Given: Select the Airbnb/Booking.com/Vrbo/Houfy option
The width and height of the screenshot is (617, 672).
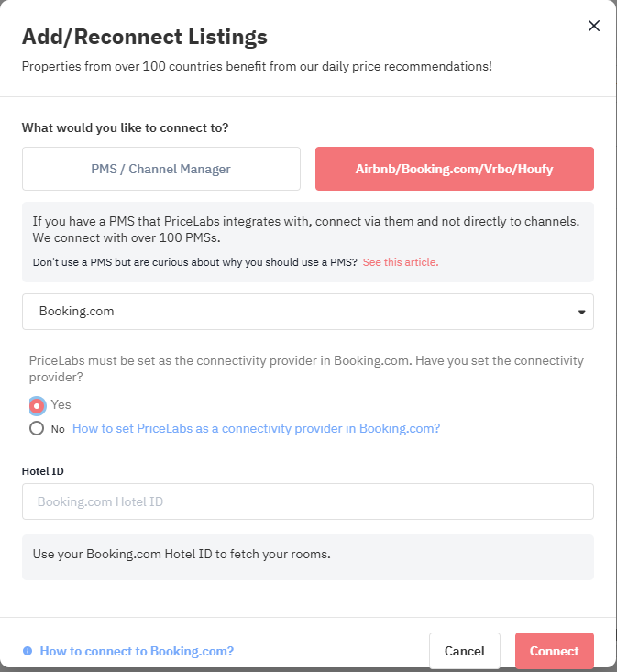Looking at the screenshot, I should tap(455, 169).
